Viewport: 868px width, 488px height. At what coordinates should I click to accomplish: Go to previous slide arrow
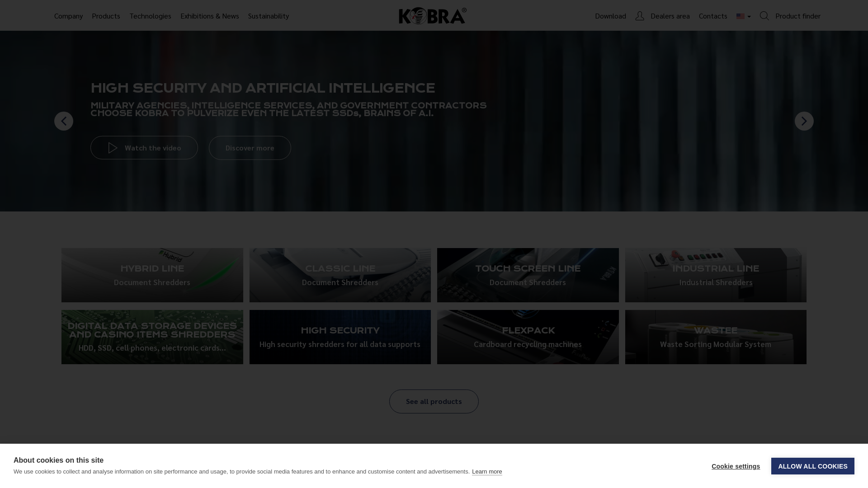(x=64, y=121)
